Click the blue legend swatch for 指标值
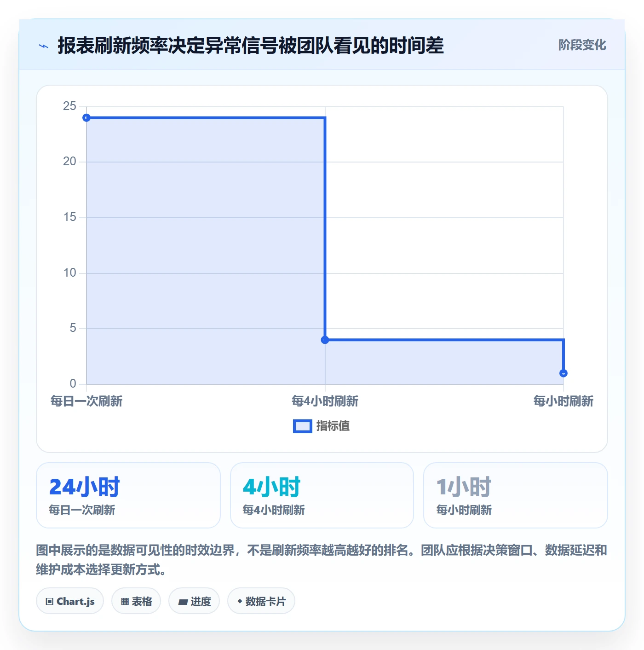 pos(303,426)
